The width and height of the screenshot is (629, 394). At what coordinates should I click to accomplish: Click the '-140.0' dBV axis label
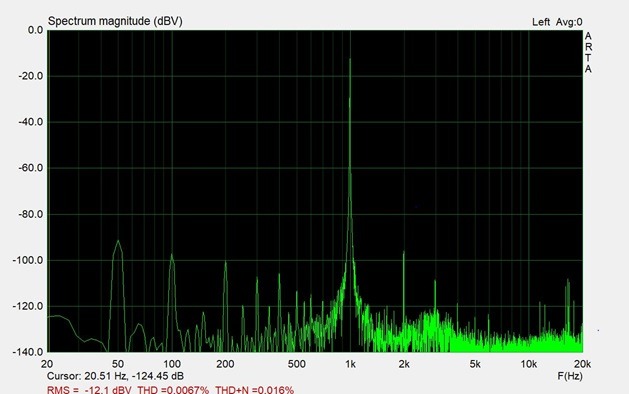pyautogui.click(x=28, y=352)
